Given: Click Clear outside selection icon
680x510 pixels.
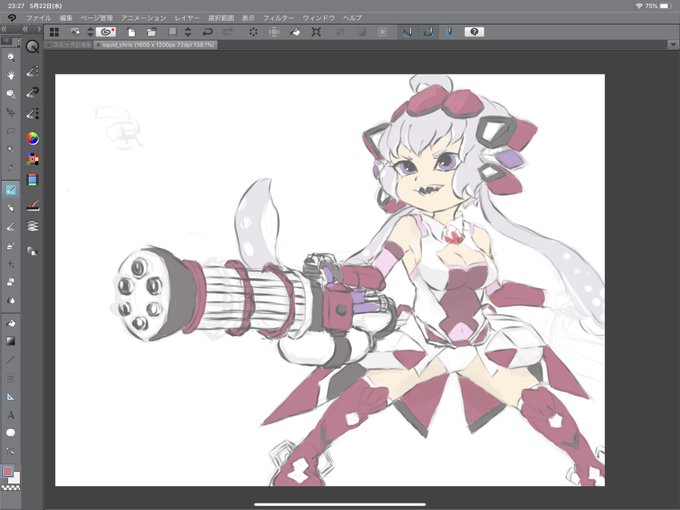Looking at the screenshot, I should click(274, 32).
